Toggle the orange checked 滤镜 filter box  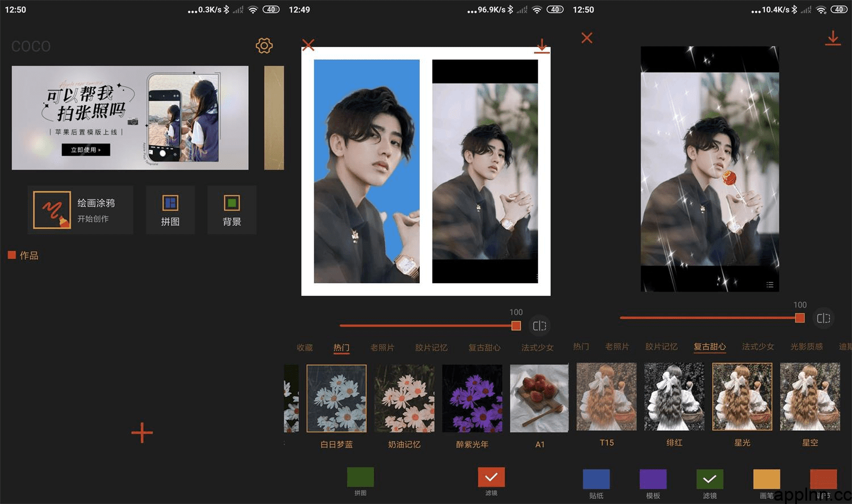pos(491,477)
